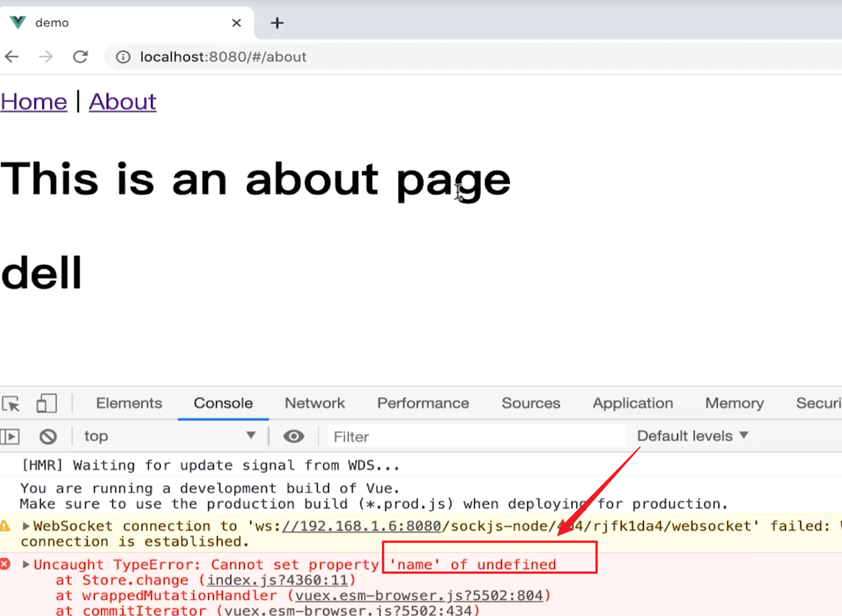Screen dimensions: 842x616
Task: Expand the Uncaught TypeError message
Action: [26, 564]
